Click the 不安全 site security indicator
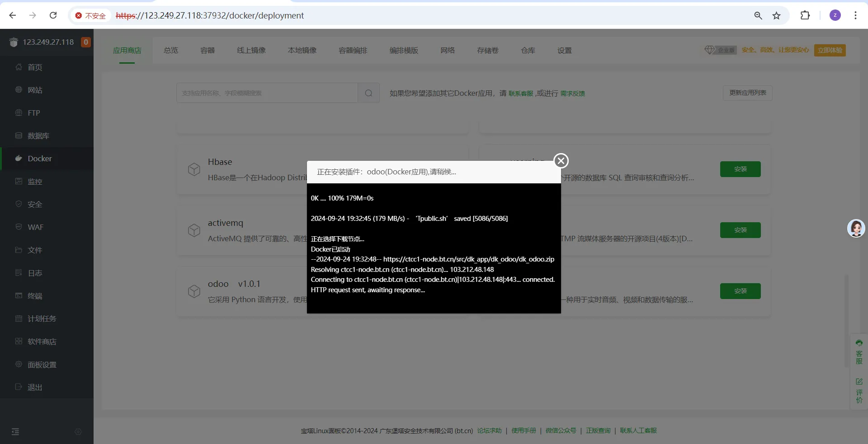Viewport: 868px width, 444px height. click(90, 16)
